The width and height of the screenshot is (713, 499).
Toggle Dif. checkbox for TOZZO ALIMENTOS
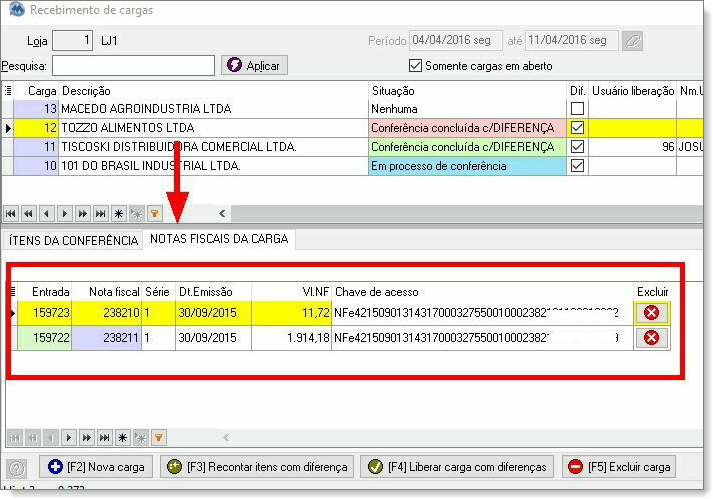(x=577, y=128)
